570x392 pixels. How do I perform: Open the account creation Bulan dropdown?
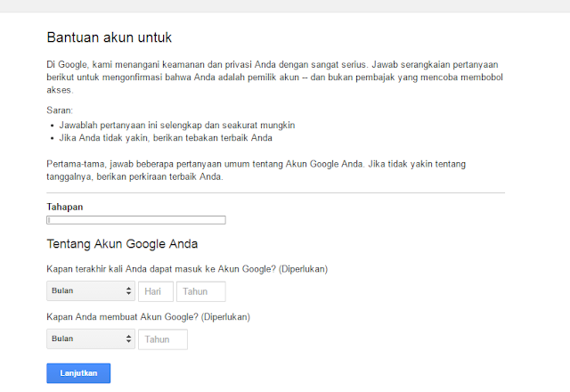pos(91,339)
